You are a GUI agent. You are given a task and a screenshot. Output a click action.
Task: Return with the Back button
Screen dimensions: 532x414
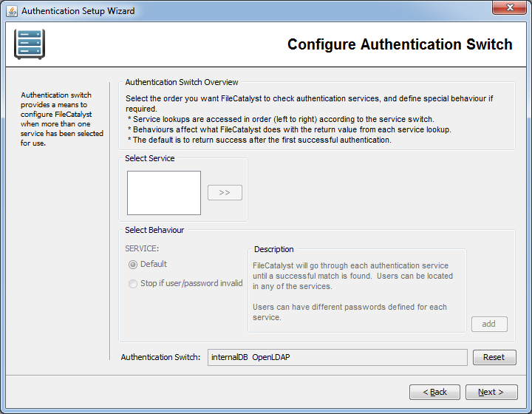[434, 392]
